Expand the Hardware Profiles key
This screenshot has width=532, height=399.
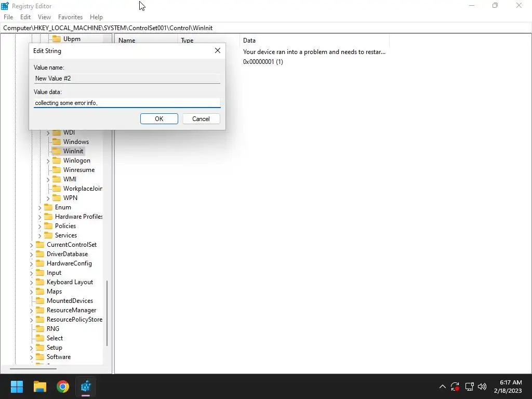pyautogui.click(x=39, y=217)
